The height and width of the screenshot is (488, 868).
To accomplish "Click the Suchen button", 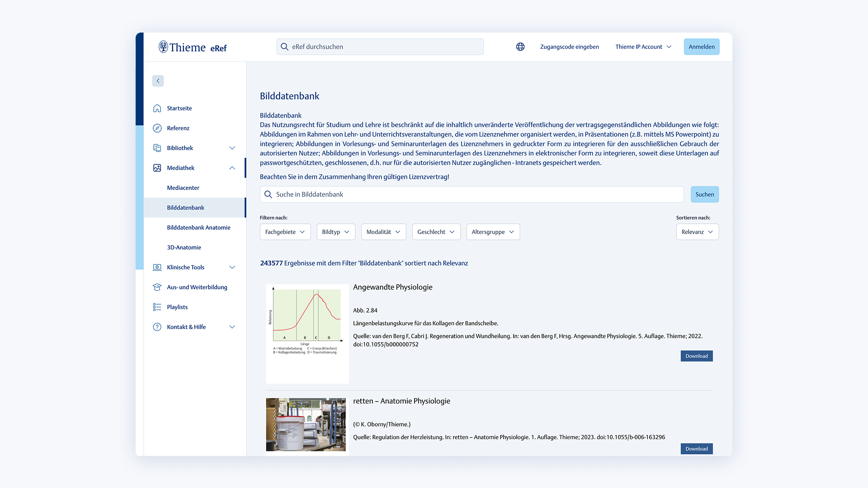I will 705,194.
